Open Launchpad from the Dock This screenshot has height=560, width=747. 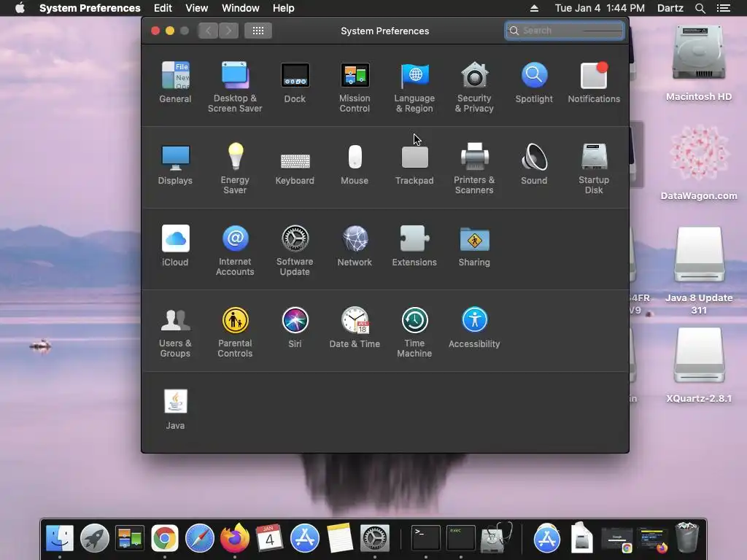click(94, 538)
